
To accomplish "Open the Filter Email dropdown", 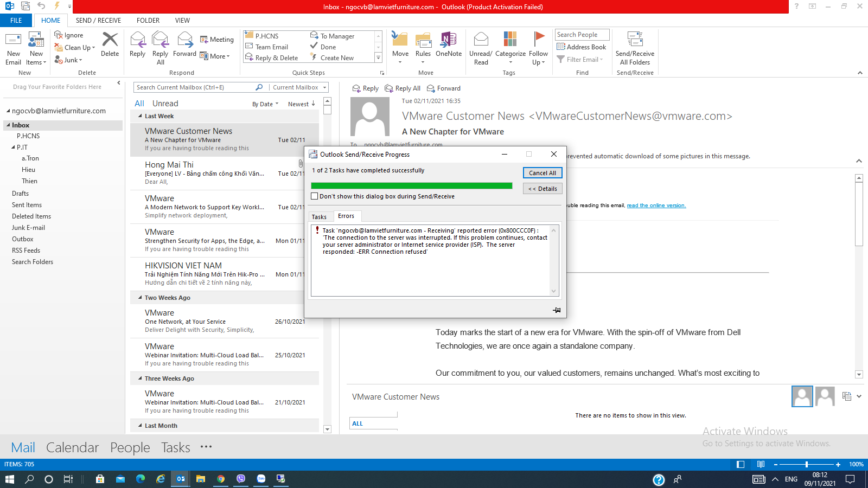I will (580, 60).
